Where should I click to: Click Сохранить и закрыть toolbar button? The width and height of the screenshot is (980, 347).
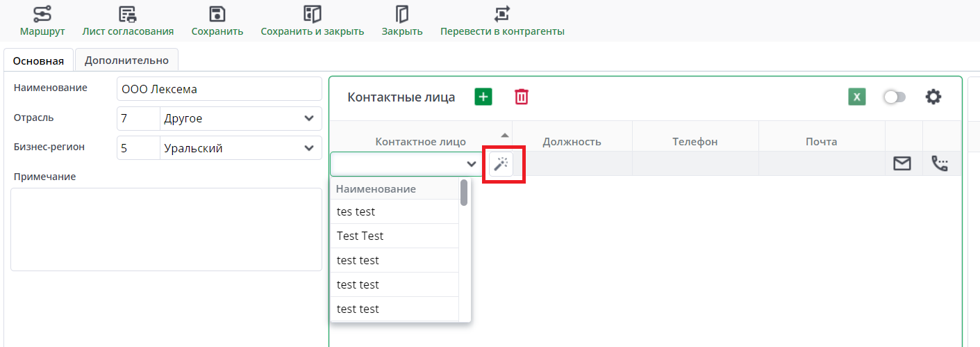pos(313,14)
